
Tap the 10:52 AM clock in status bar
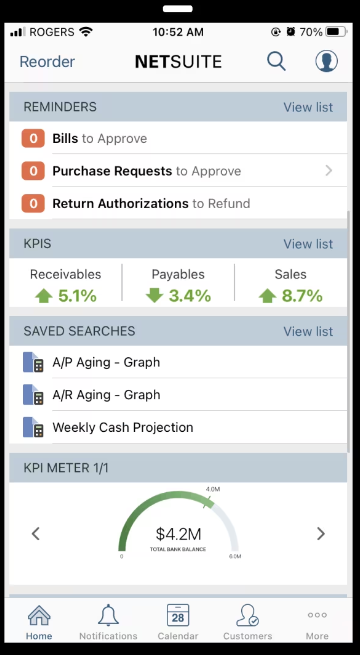pyautogui.click(x=178, y=32)
